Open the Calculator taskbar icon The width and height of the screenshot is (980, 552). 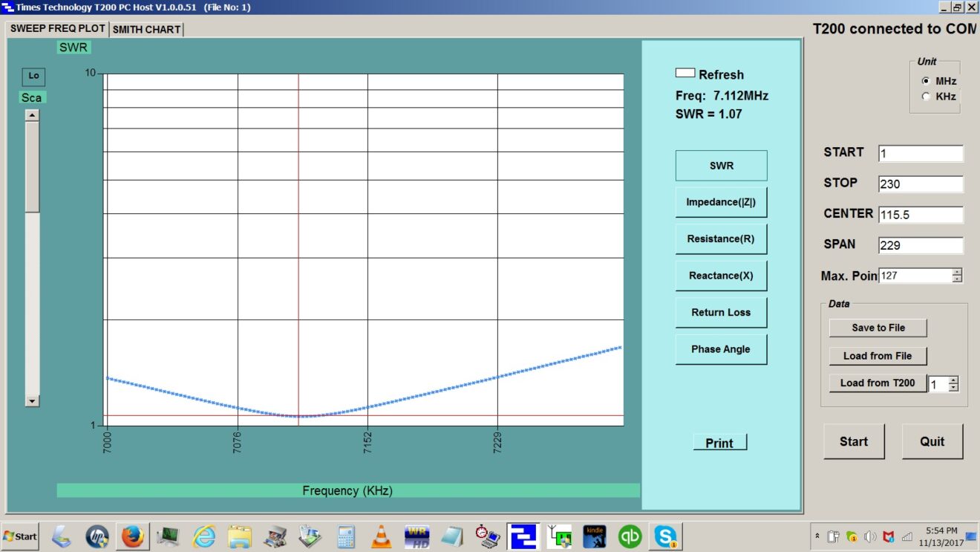346,536
